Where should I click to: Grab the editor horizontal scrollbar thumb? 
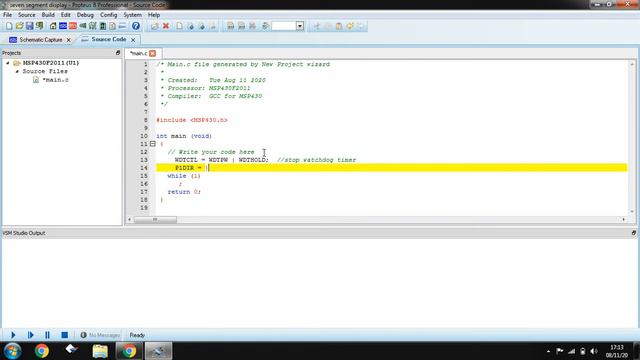point(155,220)
